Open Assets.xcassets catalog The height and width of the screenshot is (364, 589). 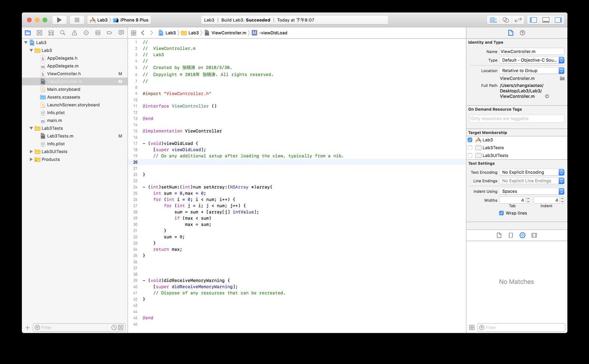(x=63, y=97)
